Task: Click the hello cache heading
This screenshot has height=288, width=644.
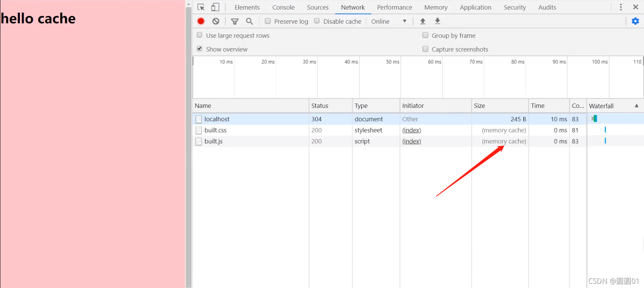Action: click(38, 19)
